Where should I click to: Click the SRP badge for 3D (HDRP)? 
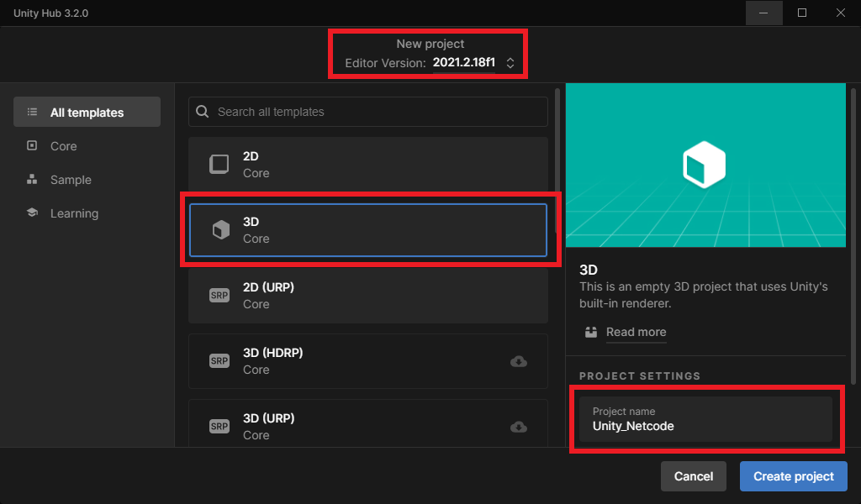coord(219,361)
